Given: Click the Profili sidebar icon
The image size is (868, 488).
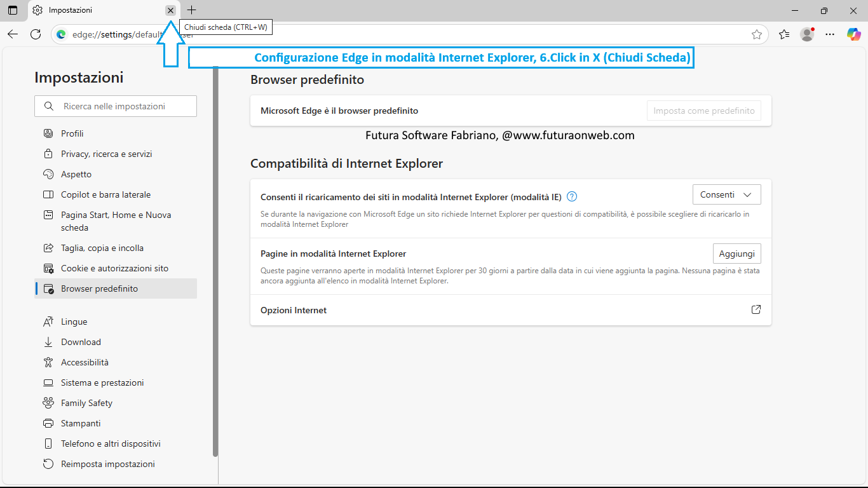Looking at the screenshot, I should pyautogui.click(x=48, y=133).
